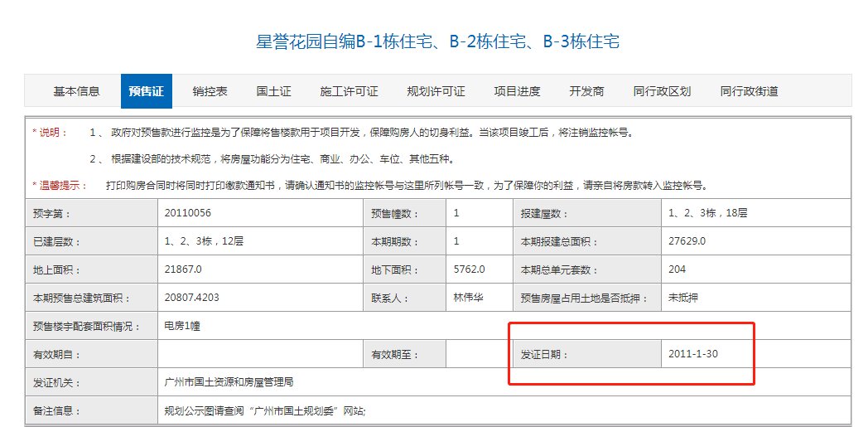Select the 预售证 tab
This screenshot has width=868, height=427.
tap(146, 91)
